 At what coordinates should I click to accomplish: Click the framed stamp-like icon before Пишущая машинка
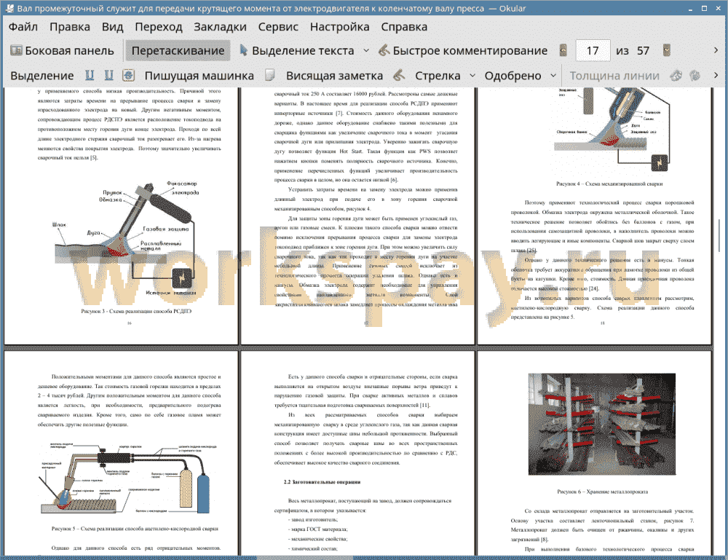(128, 75)
